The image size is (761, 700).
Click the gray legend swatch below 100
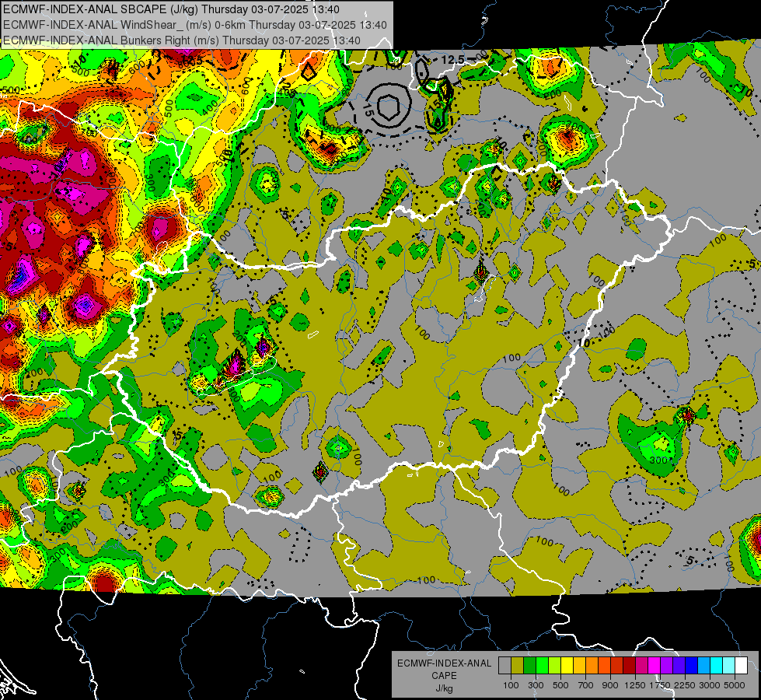504,666
